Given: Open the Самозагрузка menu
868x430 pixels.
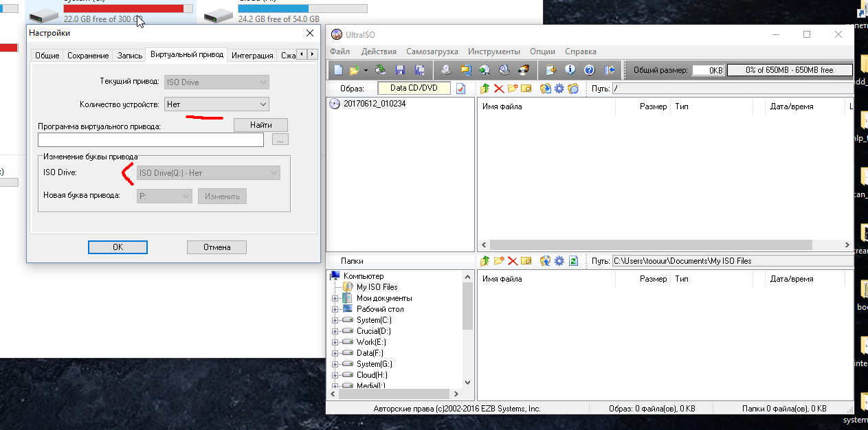Looking at the screenshot, I should coord(432,52).
